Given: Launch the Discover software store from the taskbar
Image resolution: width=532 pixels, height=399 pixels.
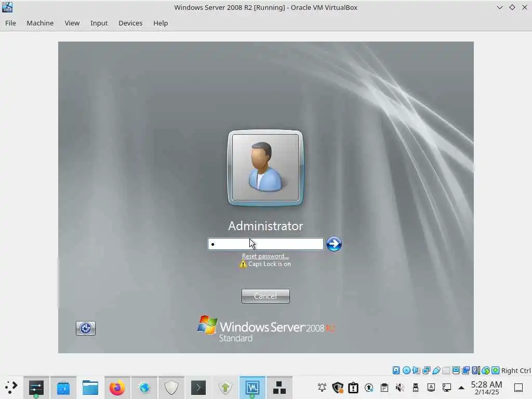Looking at the screenshot, I should pos(63,388).
